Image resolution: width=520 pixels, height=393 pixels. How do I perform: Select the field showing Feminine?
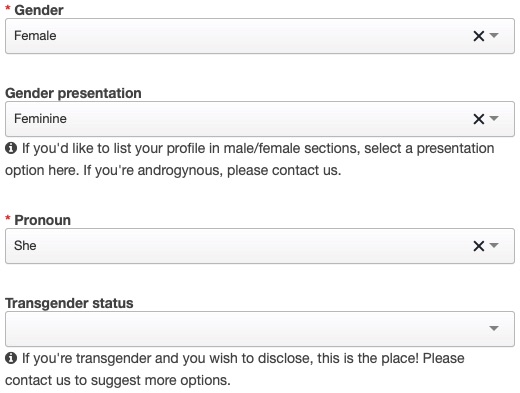point(260,119)
